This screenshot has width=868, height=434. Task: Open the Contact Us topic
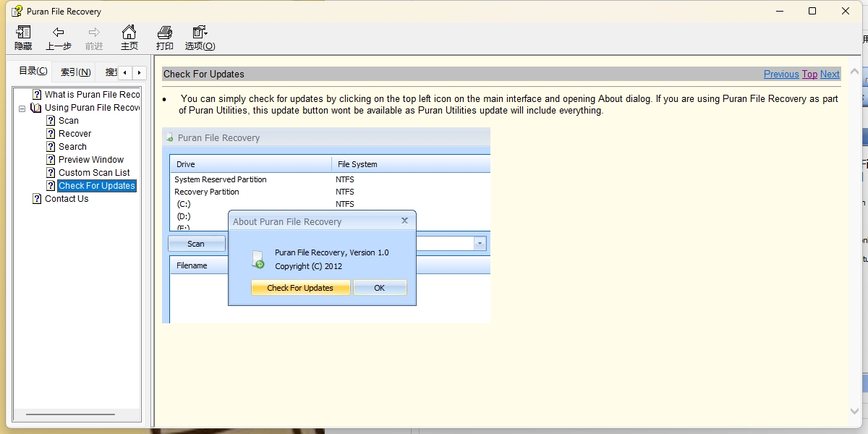pos(67,199)
